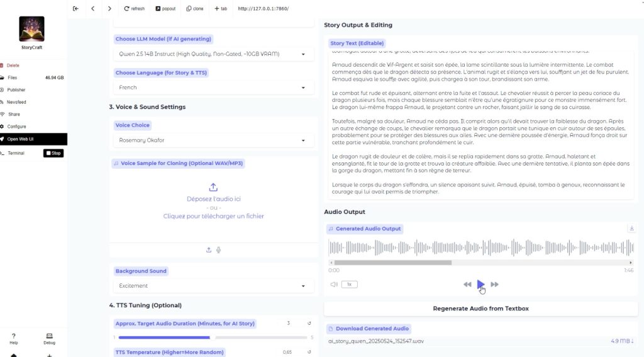Click the microphone record icon

click(219, 250)
